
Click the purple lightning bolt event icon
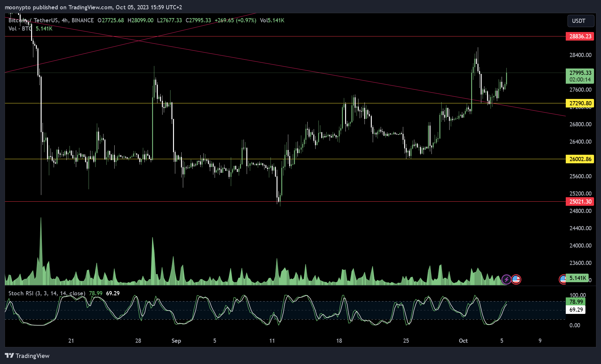point(506,279)
